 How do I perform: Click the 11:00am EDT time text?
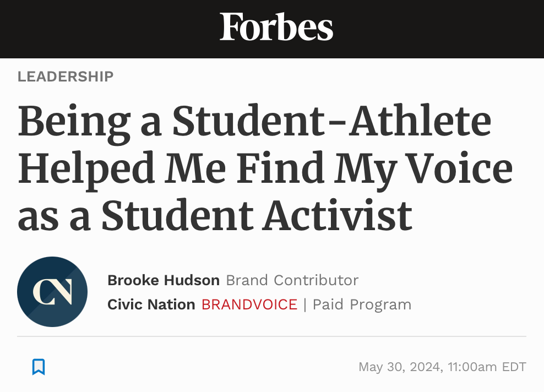(x=486, y=367)
